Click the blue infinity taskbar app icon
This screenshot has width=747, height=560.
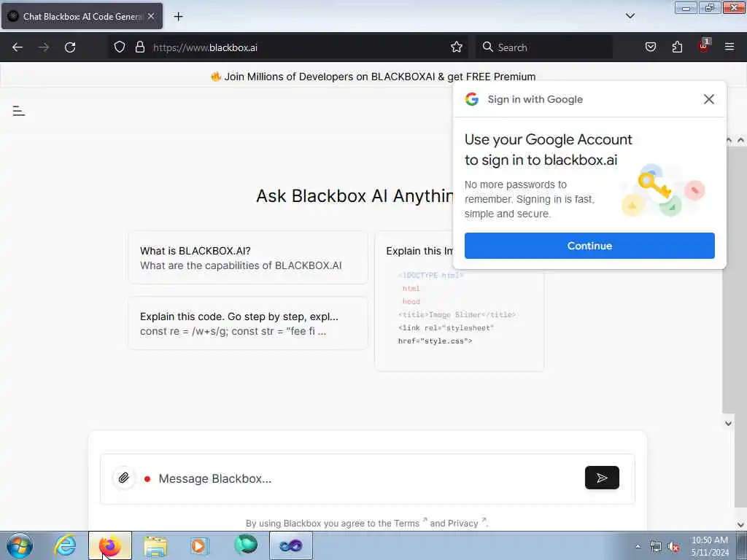290,545
